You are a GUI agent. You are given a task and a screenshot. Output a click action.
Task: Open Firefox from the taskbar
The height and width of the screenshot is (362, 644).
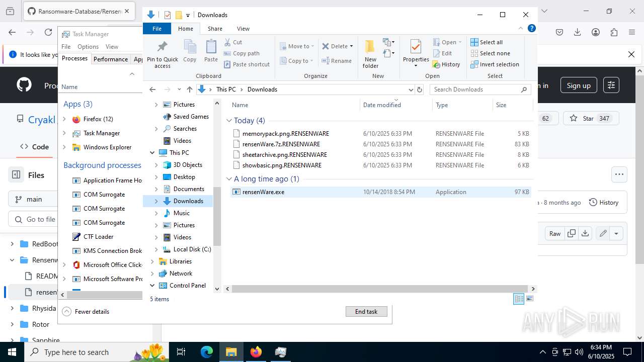point(256,352)
